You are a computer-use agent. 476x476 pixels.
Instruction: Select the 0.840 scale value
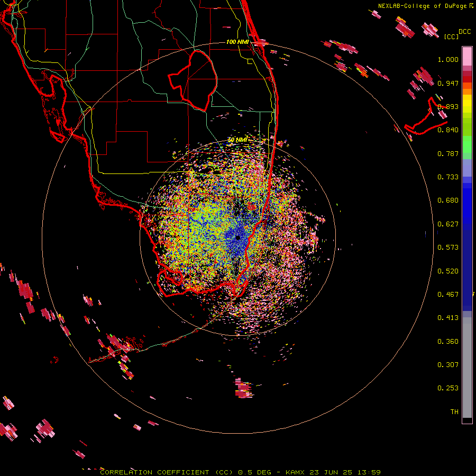[448, 130]
